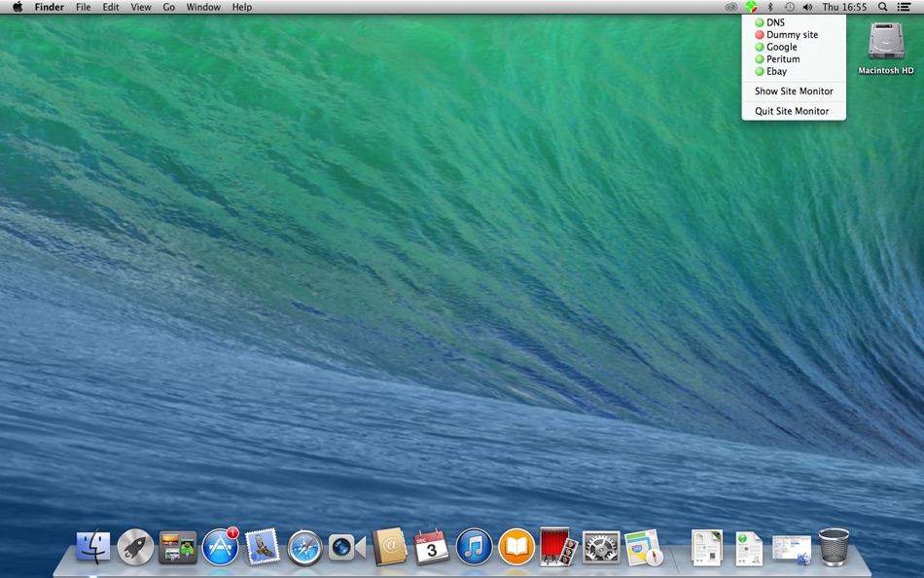The height and width of the screenshot is (578, 924).
Task: Launch Photo Booth red curtain icon
Action: point(558,546)
